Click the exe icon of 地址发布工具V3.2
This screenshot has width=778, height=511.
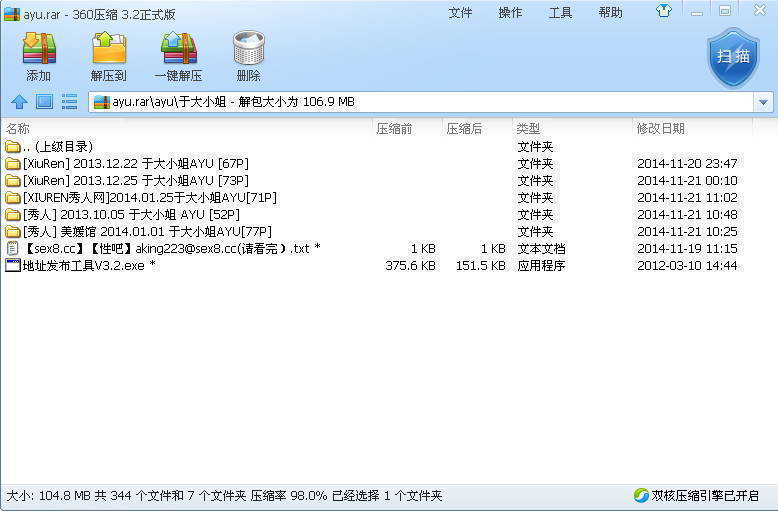(12, 265)
